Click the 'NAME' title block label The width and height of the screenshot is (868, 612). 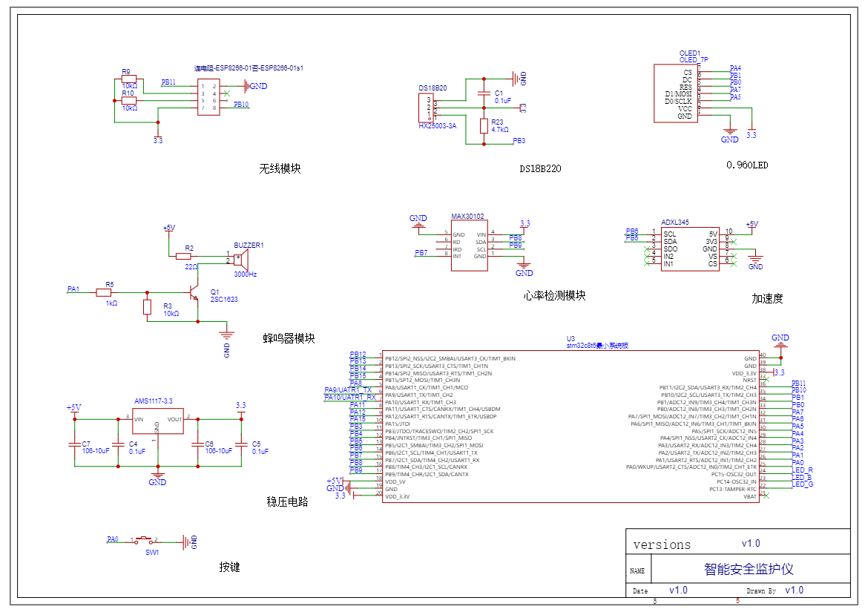point(637,571)
